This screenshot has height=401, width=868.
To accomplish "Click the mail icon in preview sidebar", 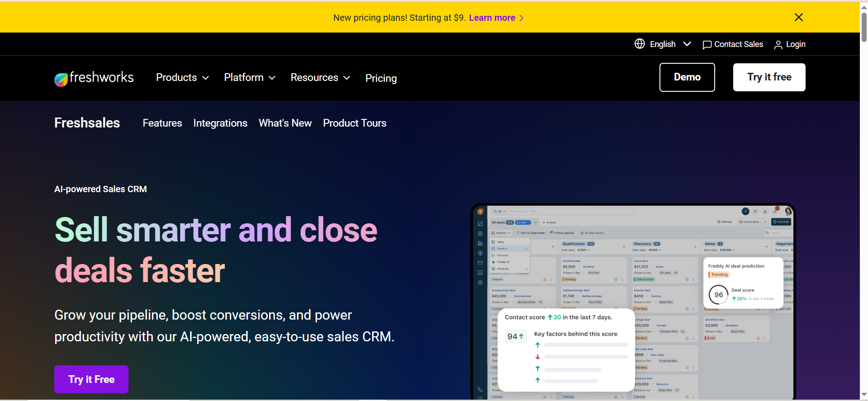I will tap(480, 263).
